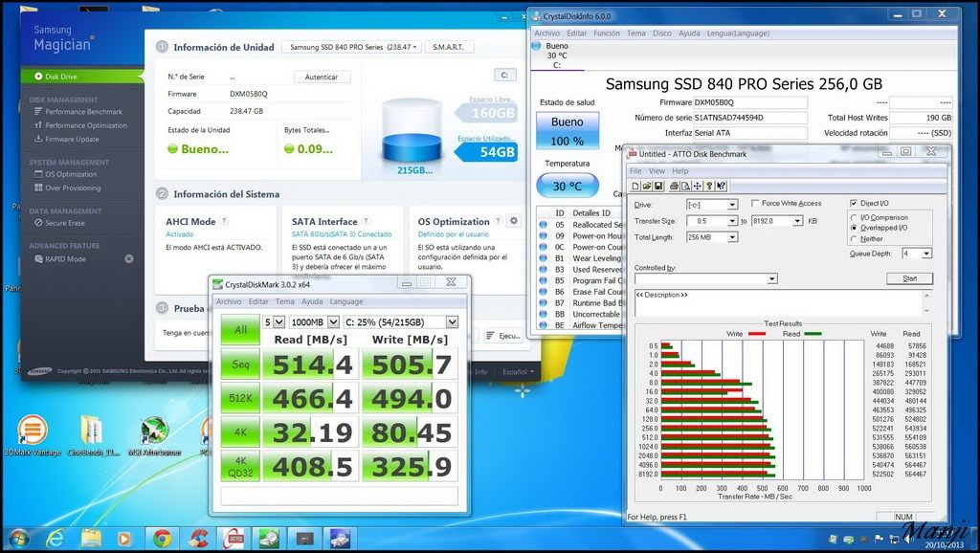Open CrystalDiskInfo Función menu
Viewport: 980px width, 553px height.
[x=606, y=33]
